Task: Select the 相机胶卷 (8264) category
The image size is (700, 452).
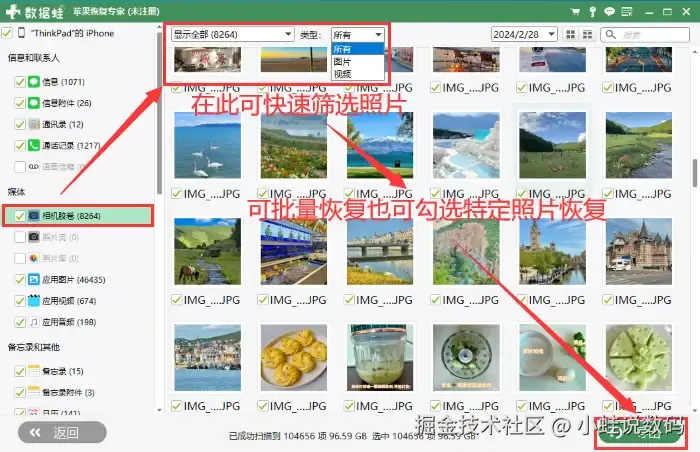Action: click(x=79, y=216)
